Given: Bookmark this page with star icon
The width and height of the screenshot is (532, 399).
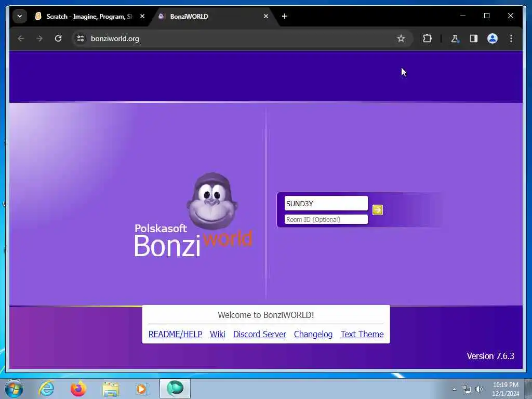Looking at the screenshot, I should 401,38.
